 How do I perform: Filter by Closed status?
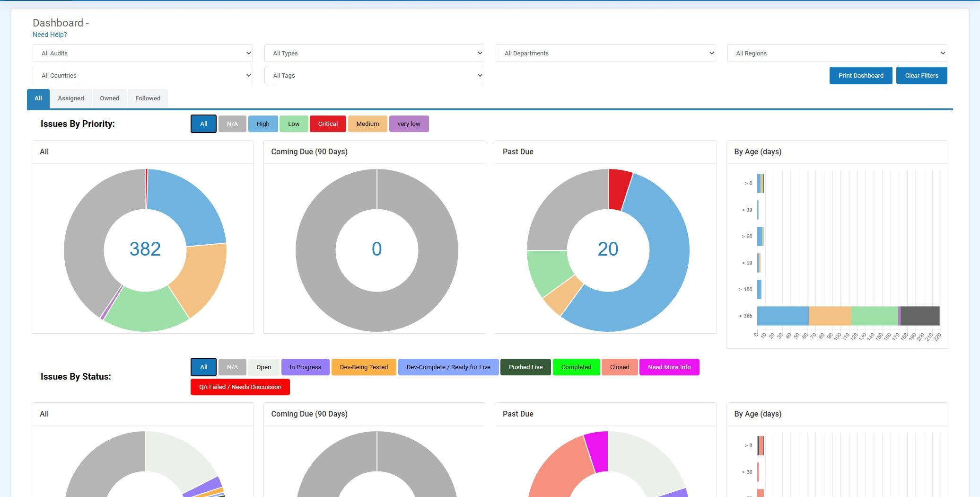(x=620, y=367)
